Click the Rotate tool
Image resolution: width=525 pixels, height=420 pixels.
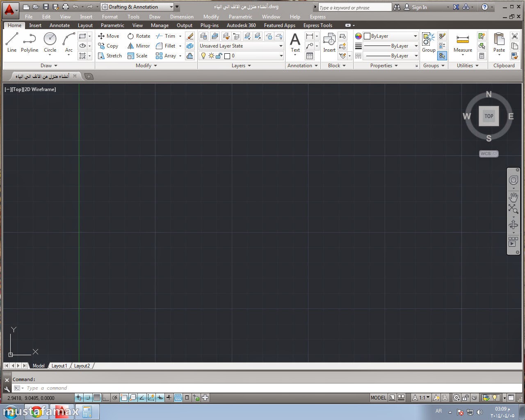click(x=139, y=36)
